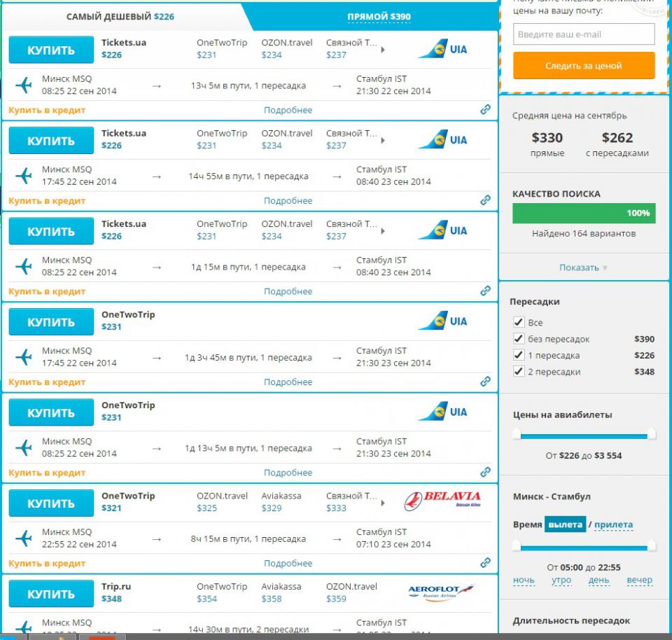Switch to the 'Прямой $390' tab
This screenshot has height=640, width=672.
(379, 17)
